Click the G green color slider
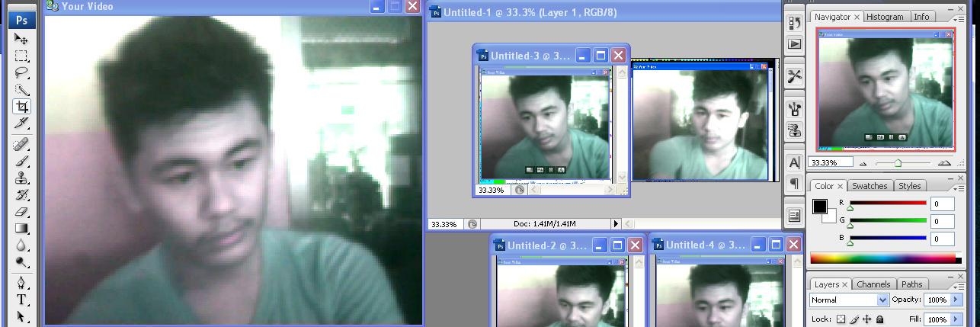The image size is (980, 327). (888, 221)
